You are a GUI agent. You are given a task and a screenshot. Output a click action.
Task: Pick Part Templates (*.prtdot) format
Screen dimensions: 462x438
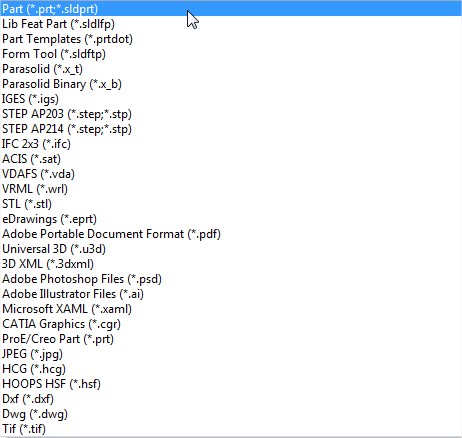click(231, 39)
